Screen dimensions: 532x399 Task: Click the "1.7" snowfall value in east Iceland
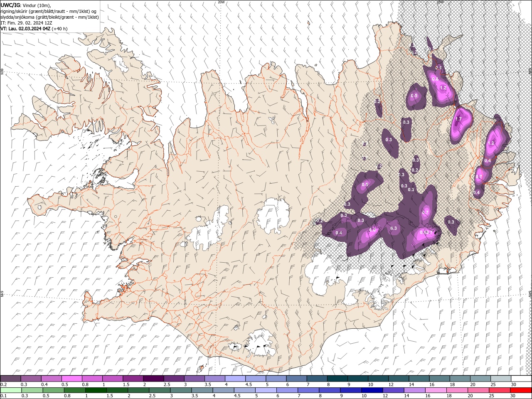point(459,119)
